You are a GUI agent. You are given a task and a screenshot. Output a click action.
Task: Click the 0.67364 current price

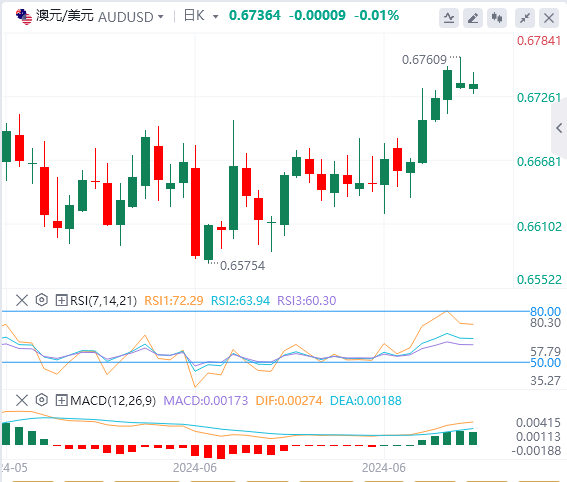click(x=255, y=15)
